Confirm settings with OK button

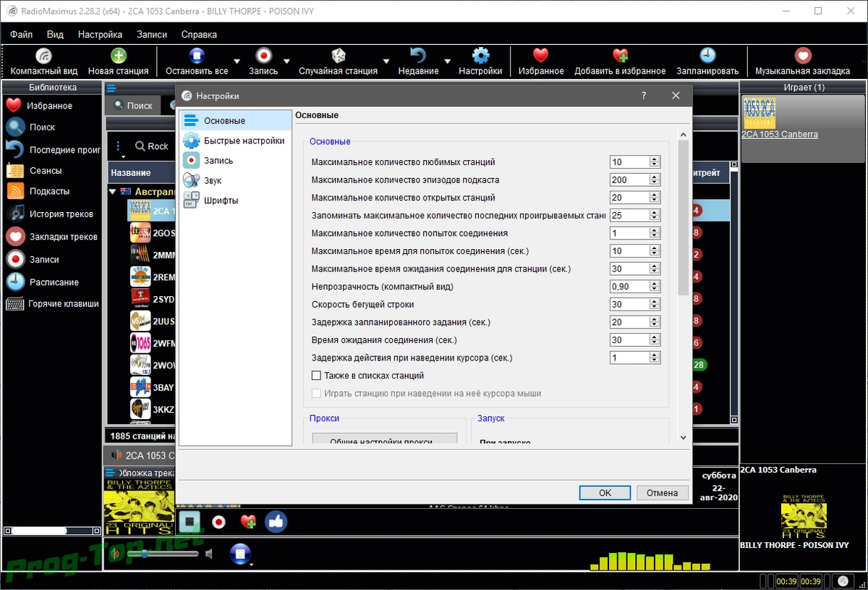click(x=605, y=492)
